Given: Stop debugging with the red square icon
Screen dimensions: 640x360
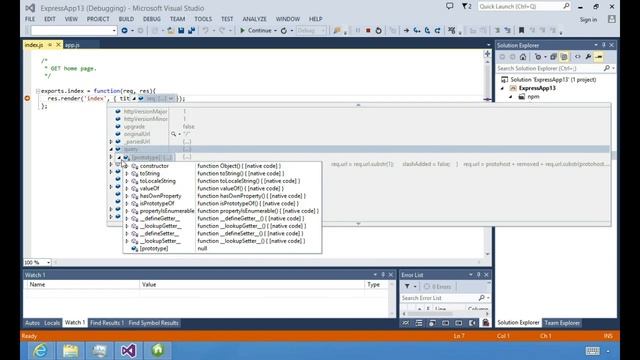Looking at the screenshot, I should tap(368, 30).
